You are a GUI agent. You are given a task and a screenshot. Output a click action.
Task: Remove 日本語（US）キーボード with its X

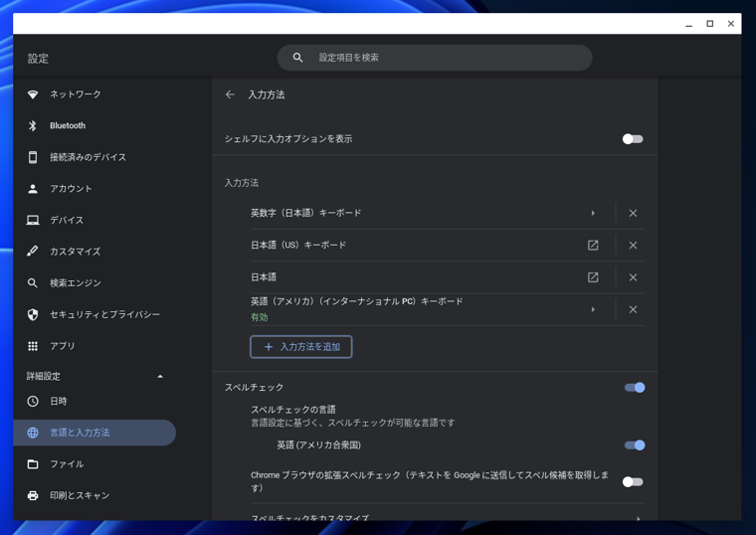(x=633, y=246)
